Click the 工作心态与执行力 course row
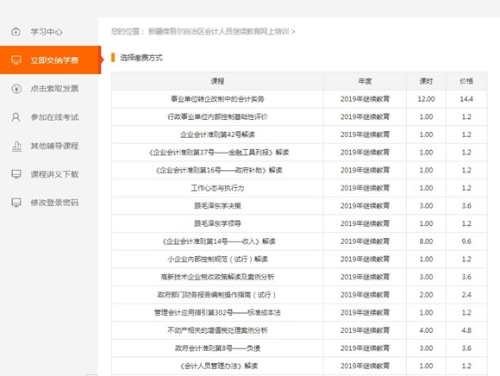Image resolution: width=500 pixels, height=376 pixels. click(x=299, y=188)
